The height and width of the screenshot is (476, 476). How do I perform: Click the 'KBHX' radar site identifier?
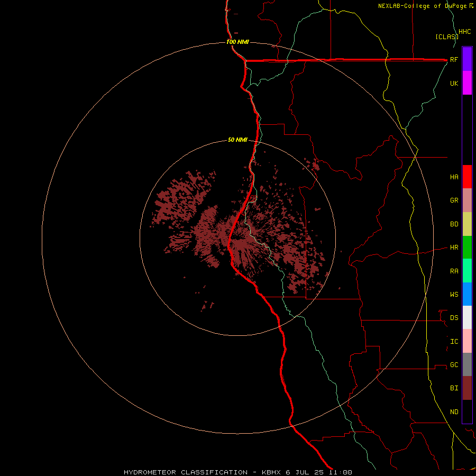point(271,472)
